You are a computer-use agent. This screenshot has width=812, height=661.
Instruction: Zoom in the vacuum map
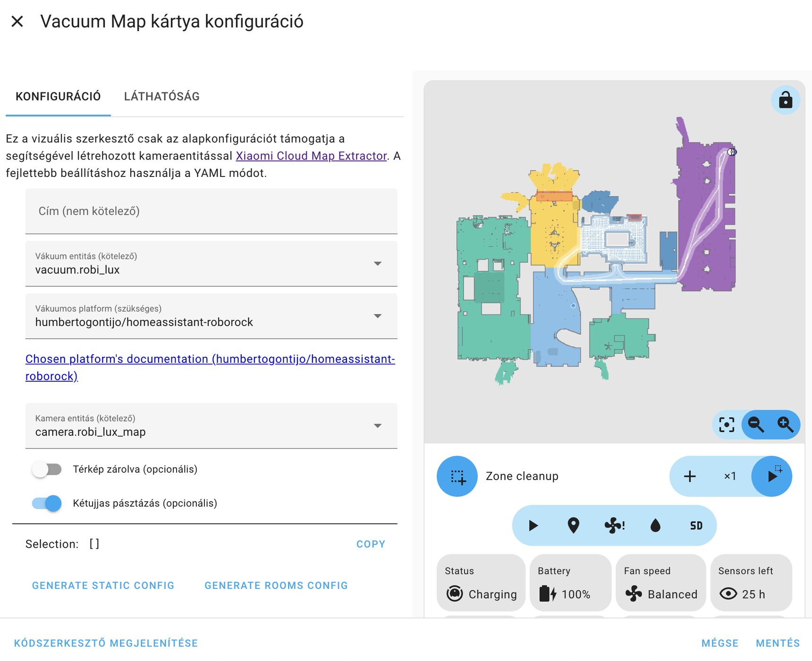coord(785,425)
